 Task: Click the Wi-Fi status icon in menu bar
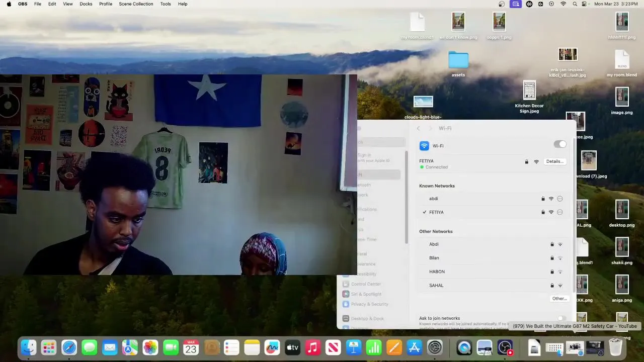563,4
